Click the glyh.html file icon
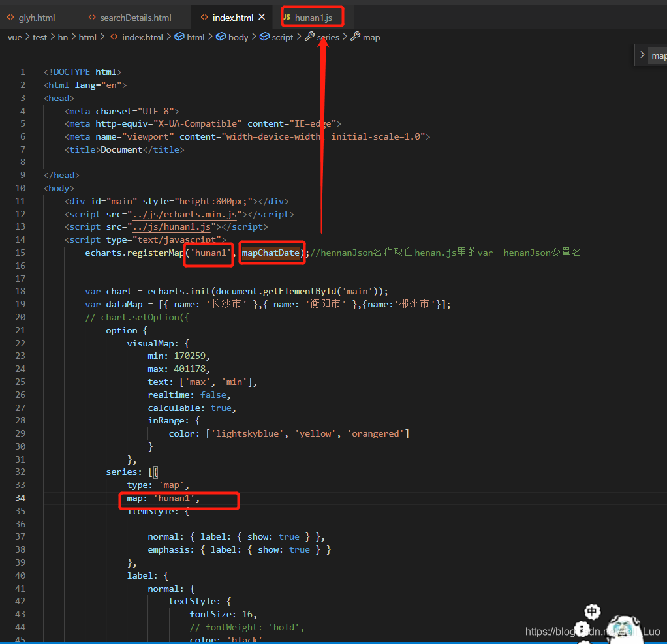 (10, 18)
